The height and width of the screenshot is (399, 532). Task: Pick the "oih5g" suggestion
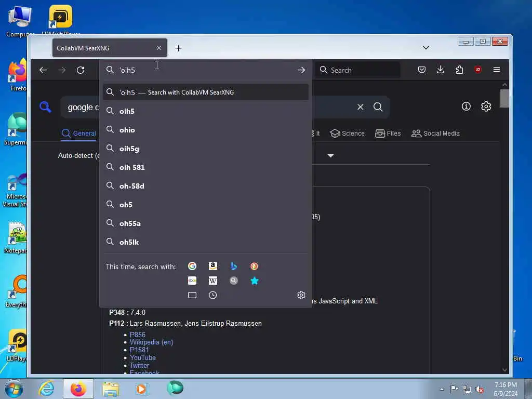coord(206,149)
